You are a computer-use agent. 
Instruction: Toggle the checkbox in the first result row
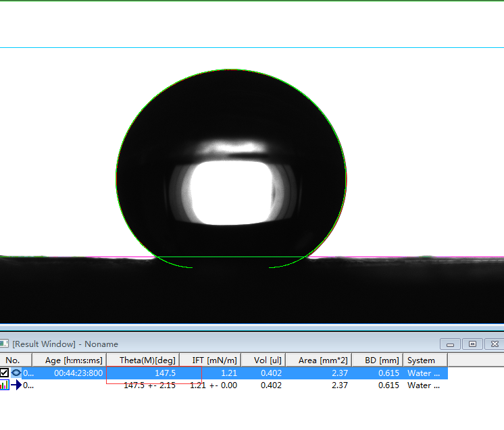point(5,373)
